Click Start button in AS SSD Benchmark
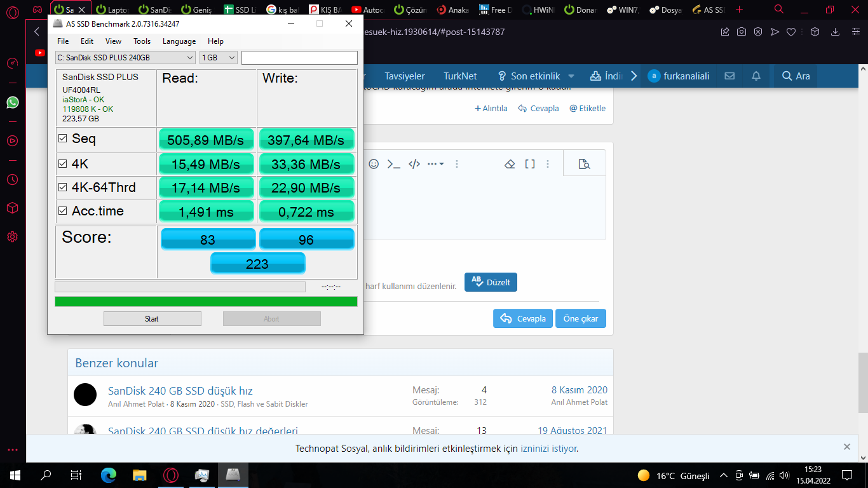The image size is (868, 488). point(152,319)
